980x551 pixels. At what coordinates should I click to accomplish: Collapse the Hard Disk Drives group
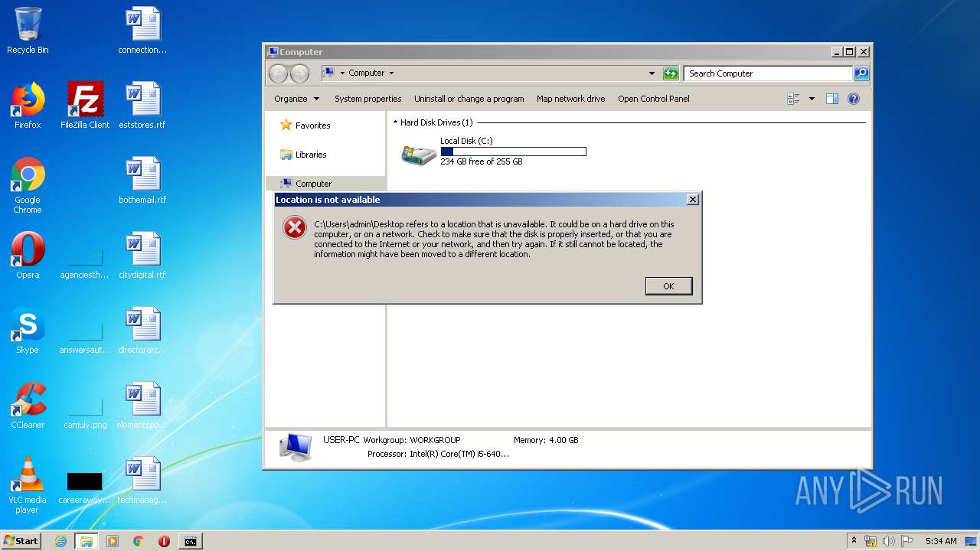tap(396, 122)
